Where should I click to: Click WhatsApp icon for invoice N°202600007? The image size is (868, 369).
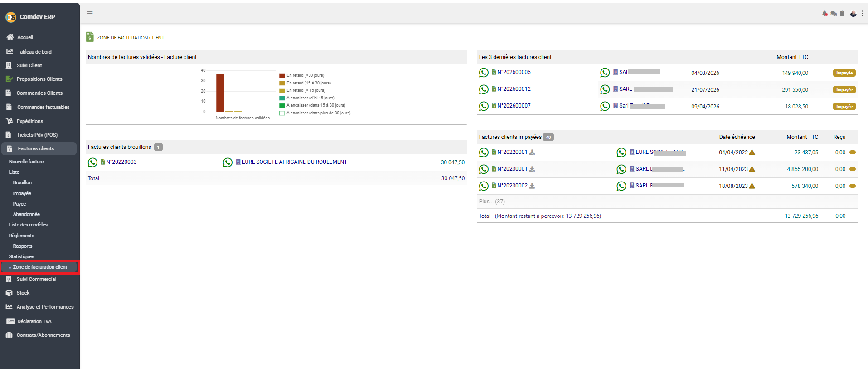click(x=484, y=106)
